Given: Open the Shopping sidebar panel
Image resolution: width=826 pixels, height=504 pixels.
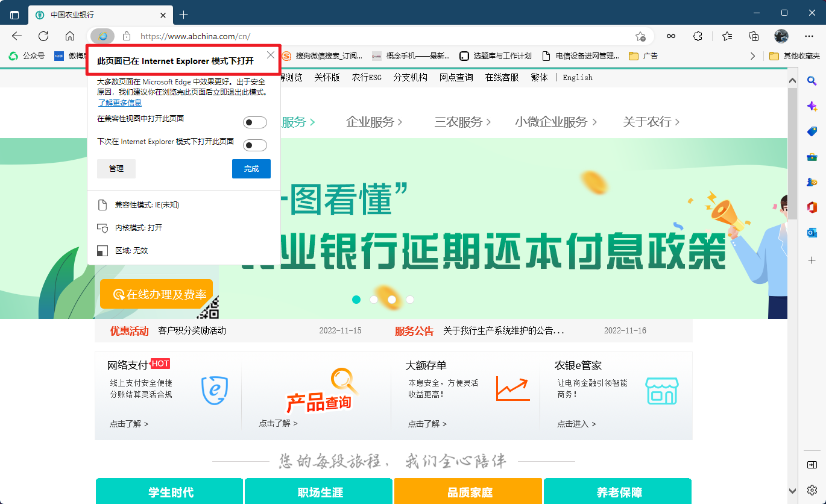Looking at the screenshot, I should pyautogui.click(x=812, y=131).
